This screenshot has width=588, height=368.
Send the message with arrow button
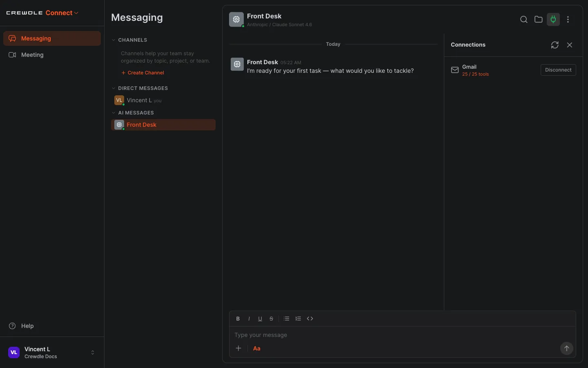566,348
